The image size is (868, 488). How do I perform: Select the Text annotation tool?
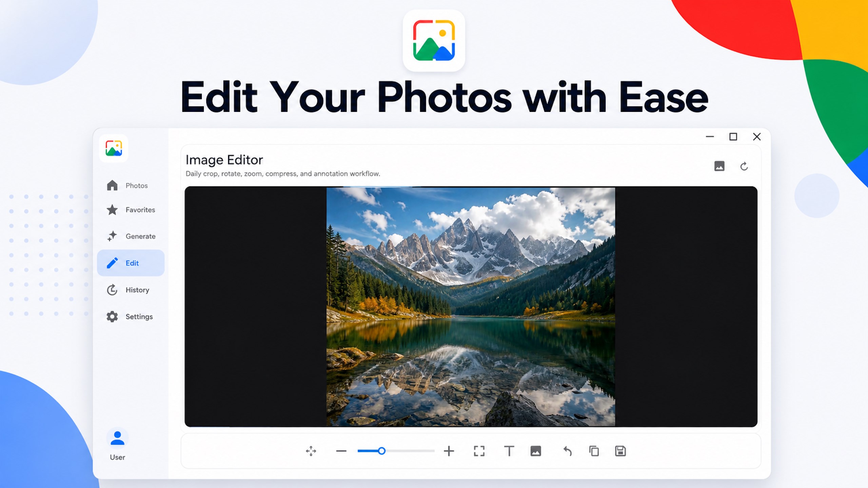[509, 451]
